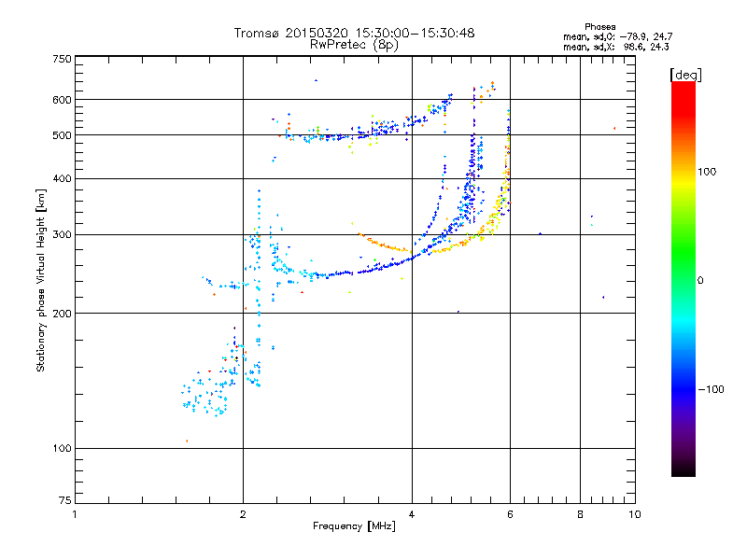Click the x-axis tick label '8'
Screen dimensions: 747x560
(580, 514)
